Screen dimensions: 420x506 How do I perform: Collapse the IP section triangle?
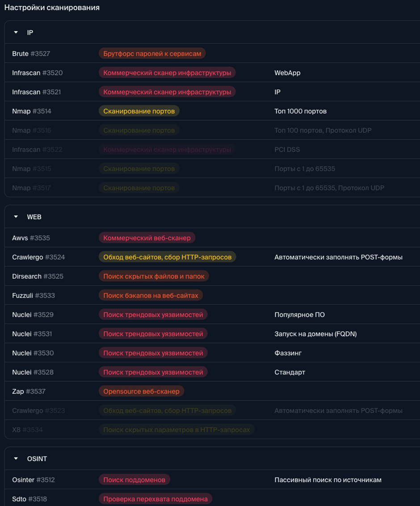[x=16, y=33]
